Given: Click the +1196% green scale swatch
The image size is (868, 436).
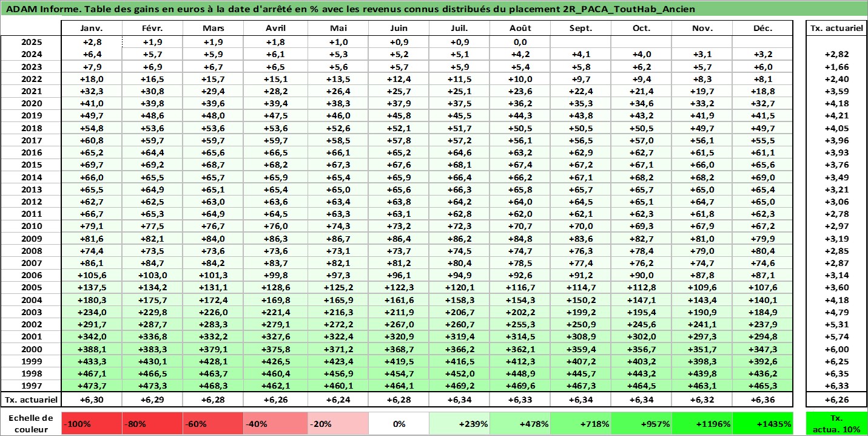Looking at the screenshot, I should click(702, 424).
